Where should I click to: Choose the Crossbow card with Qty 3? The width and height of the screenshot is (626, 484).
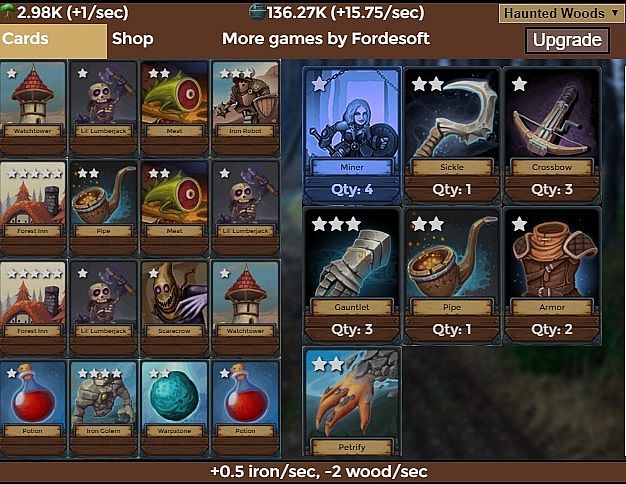(552, 136)
